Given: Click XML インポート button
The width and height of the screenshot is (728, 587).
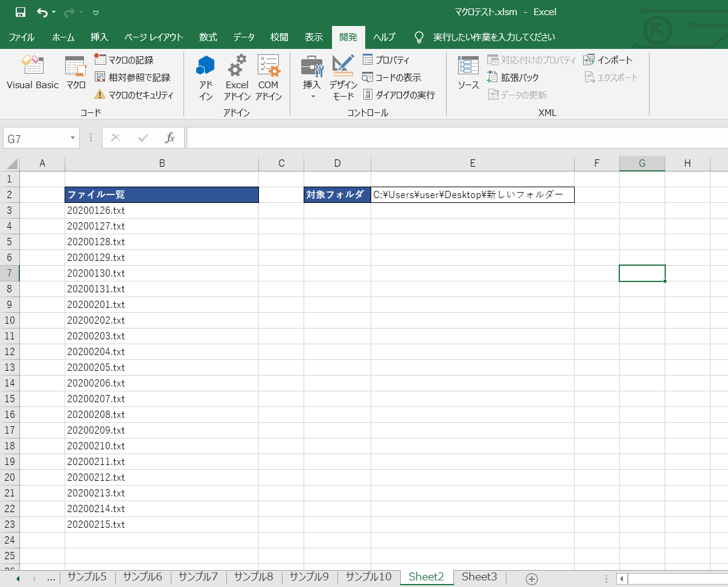Looking at the screenshot, I should pos(608,60).
